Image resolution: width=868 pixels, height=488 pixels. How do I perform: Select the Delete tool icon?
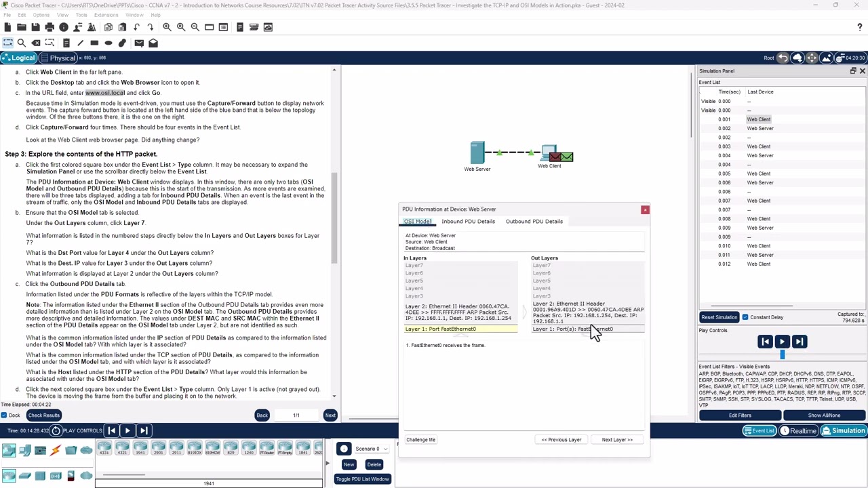click(35, 43)
